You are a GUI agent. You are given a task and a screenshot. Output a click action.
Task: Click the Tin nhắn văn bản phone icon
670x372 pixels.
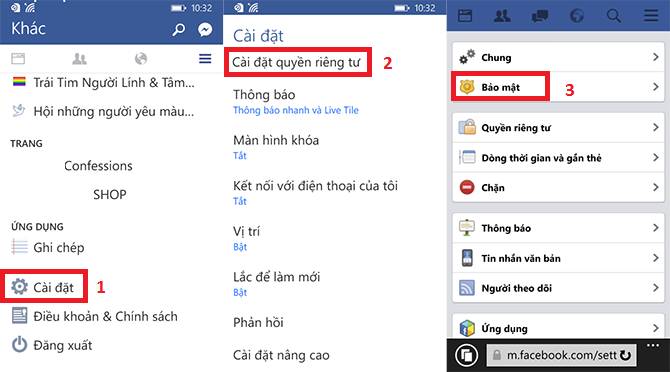[x=467, y=258]
